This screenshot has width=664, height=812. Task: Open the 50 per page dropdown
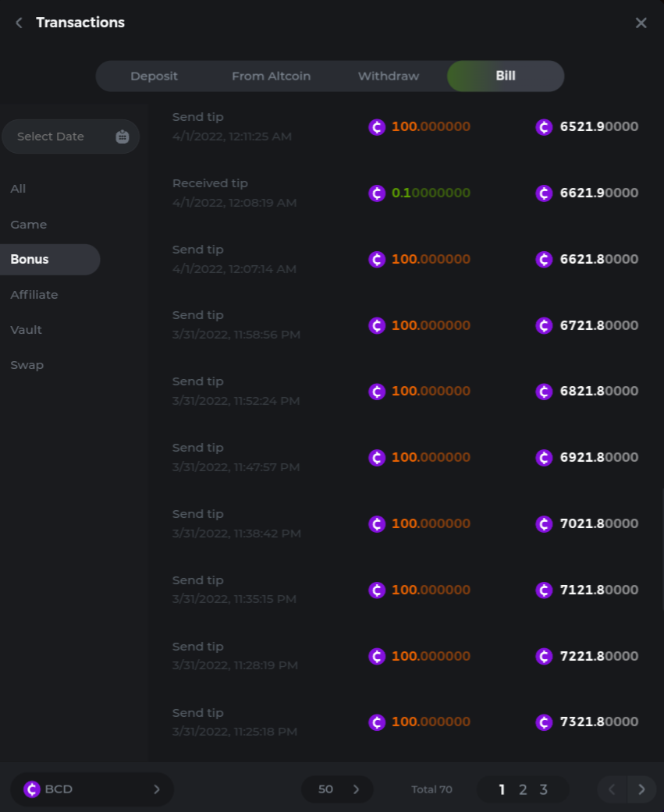coord(337,789)
